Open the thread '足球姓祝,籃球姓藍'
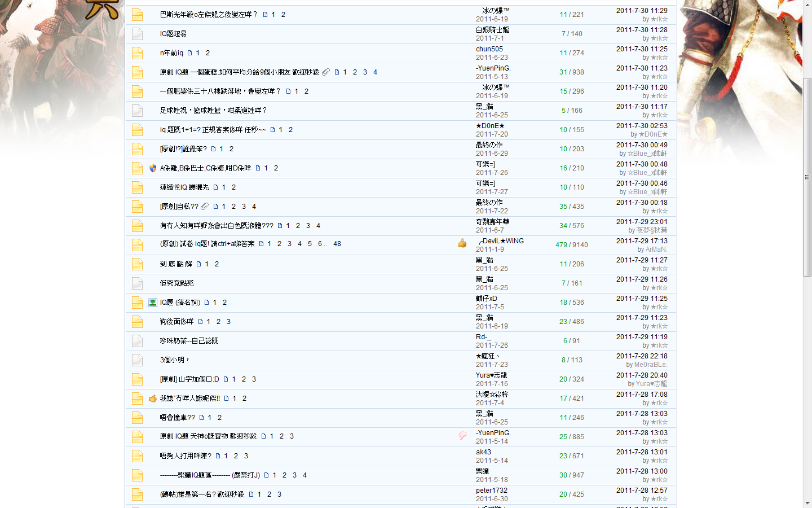Viewport: 812px width, 508px height. pyautogui.click(x=213, y=111)
